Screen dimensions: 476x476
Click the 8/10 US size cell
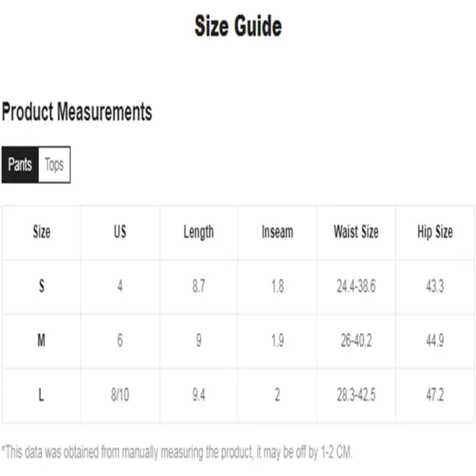(120, 395)
